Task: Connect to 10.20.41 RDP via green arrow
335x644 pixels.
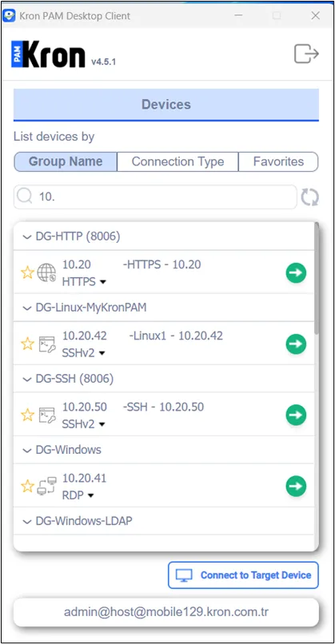Action: tap(296, 486)
